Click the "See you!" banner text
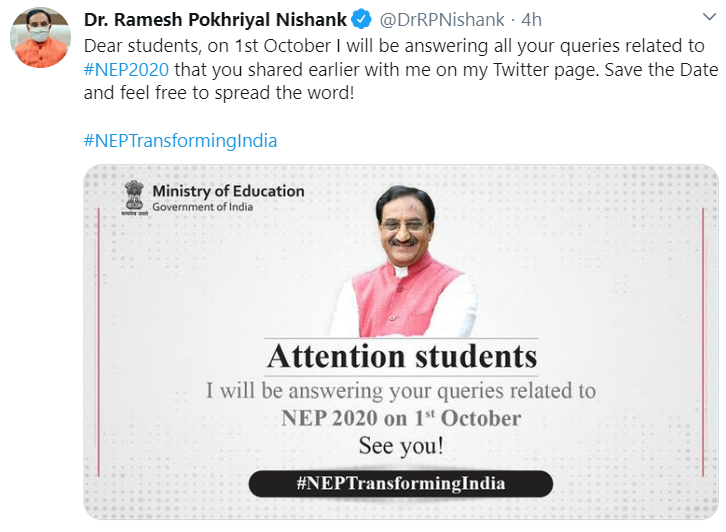 pyautogui.click(x=400, y=446)
